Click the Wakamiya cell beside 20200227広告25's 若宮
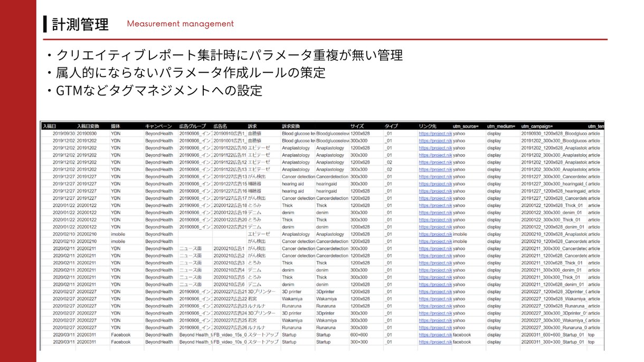Image resolution: width=644 pixels, height=362 pixels. coord(292,320)
